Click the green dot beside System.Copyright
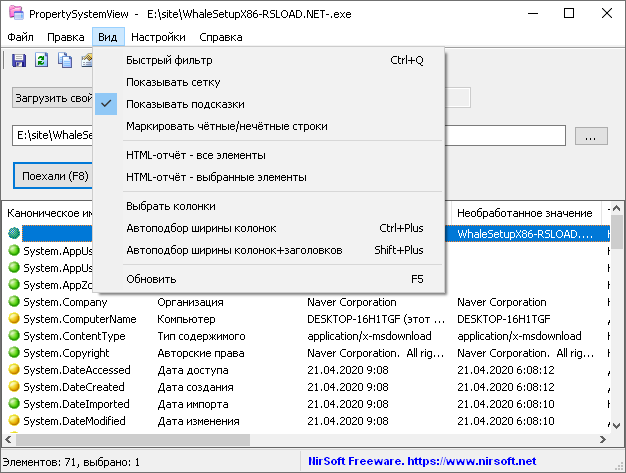Screen dimensions: 626x473 (14, 353)
